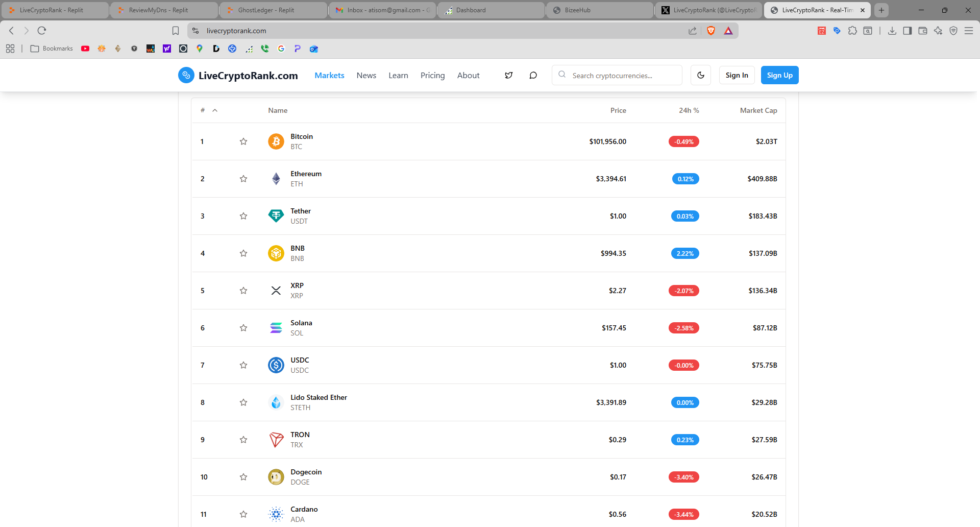Click the Sign Up button
Screen dimensions: 980x527
[x=779, y=75]
